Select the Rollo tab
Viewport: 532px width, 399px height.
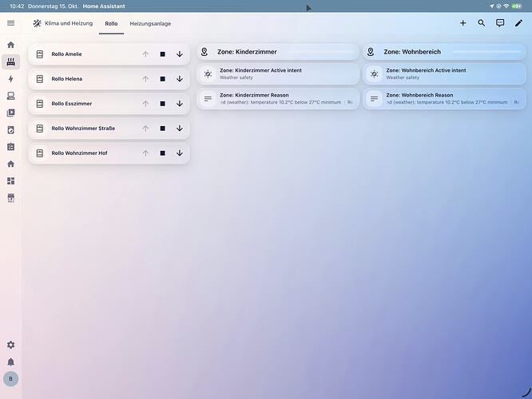[x=111, y=23]
